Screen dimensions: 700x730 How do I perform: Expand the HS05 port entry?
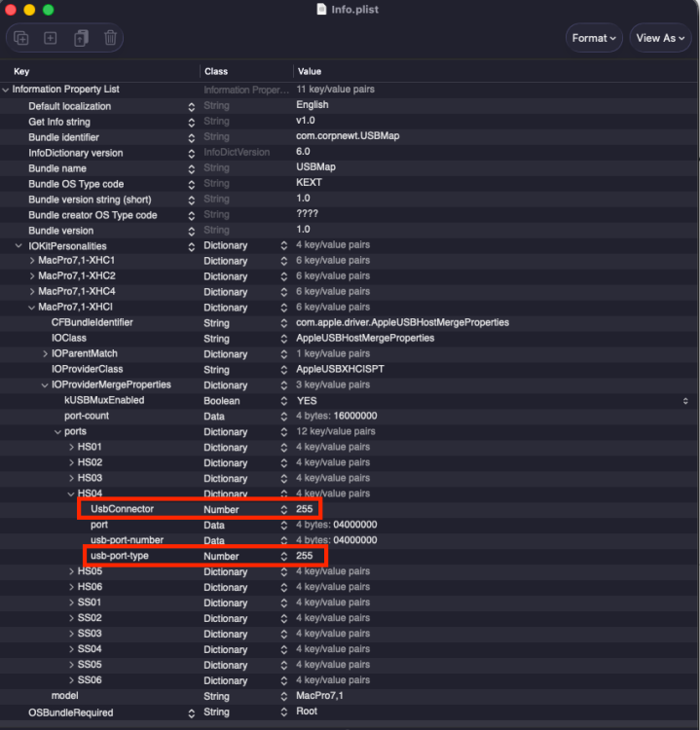point(71,571)
